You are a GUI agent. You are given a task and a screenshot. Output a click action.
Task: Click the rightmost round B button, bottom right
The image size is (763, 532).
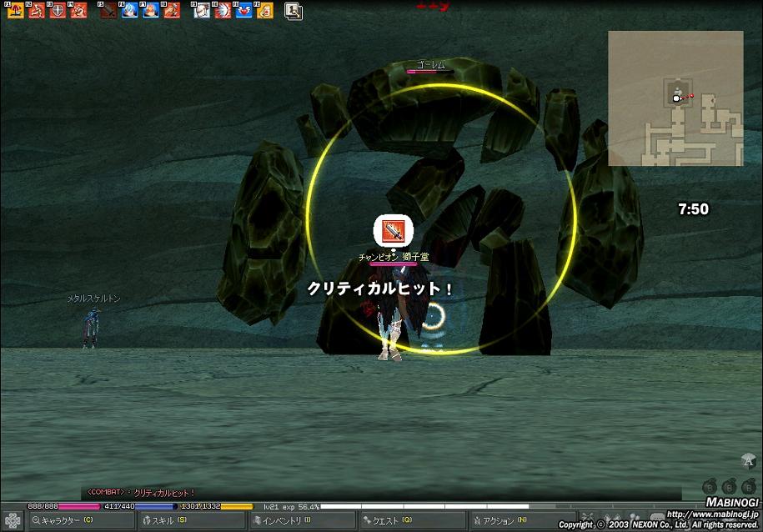748,486
